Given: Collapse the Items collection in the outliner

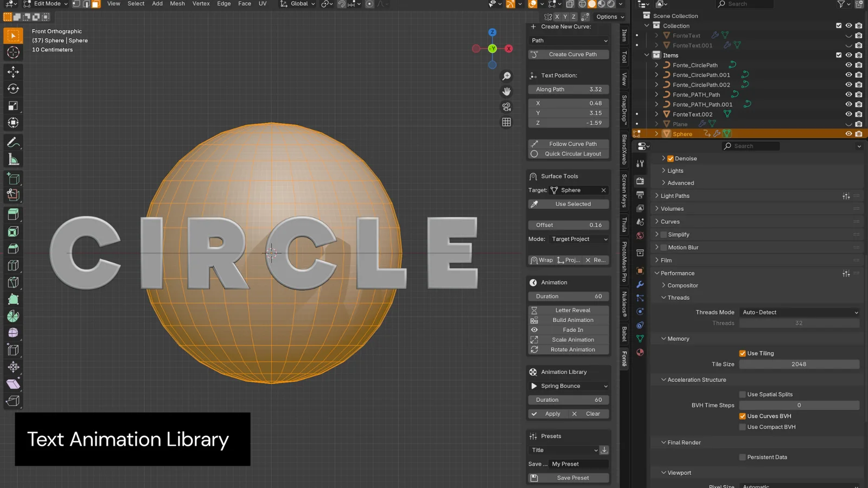Looking at the screenshot, I should tap(646, 55).
